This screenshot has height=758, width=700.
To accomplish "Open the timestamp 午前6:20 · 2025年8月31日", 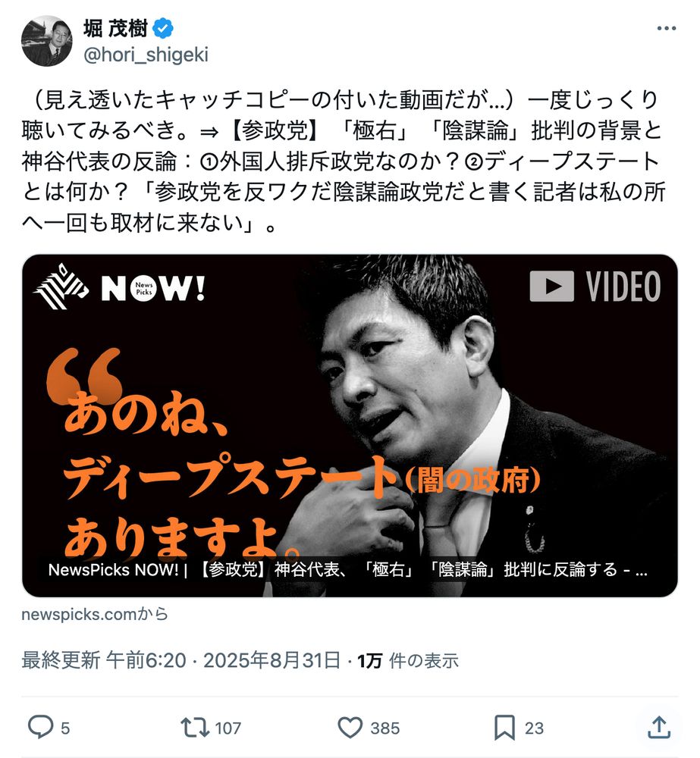I will click(223, 660).
